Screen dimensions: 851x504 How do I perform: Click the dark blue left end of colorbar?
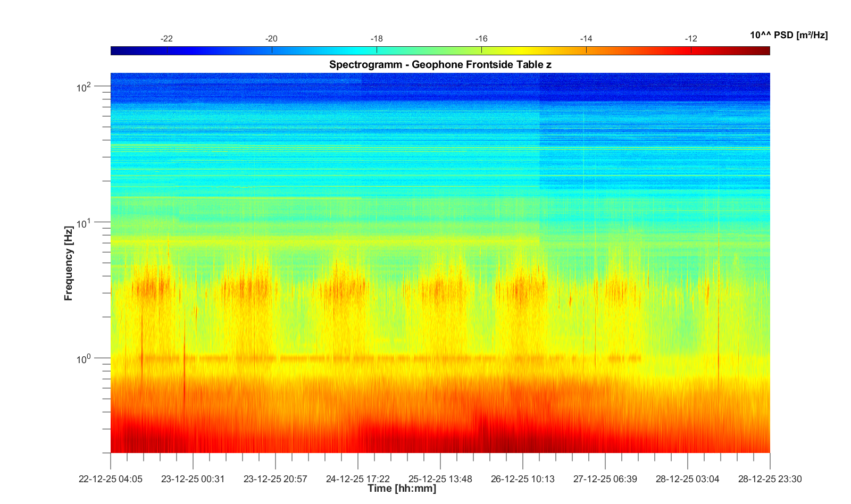[115, 51]
